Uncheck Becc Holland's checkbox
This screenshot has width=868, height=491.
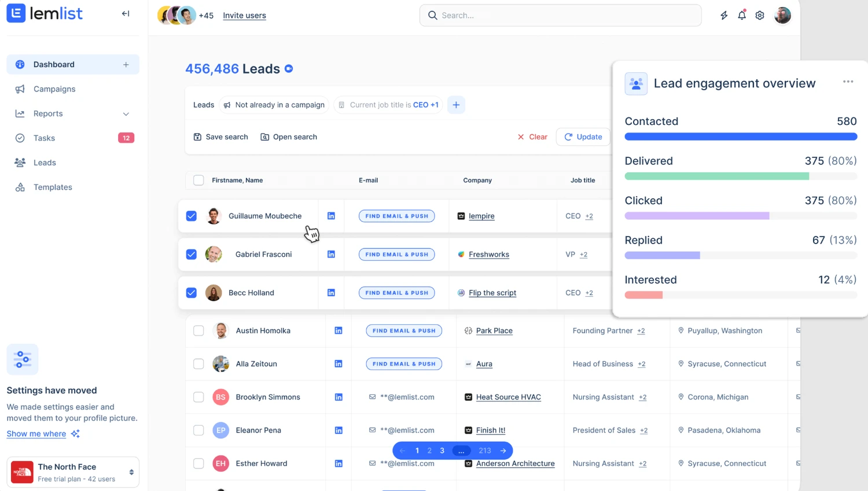coord(192,293)
